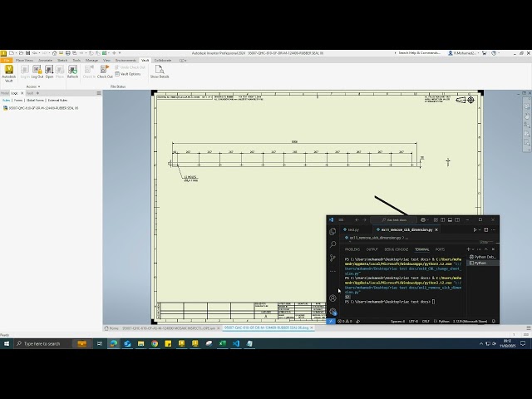The width and height of the screenshot is (532, 399).
Task: Open the PORTS panel tab
Action: [440, 249]
